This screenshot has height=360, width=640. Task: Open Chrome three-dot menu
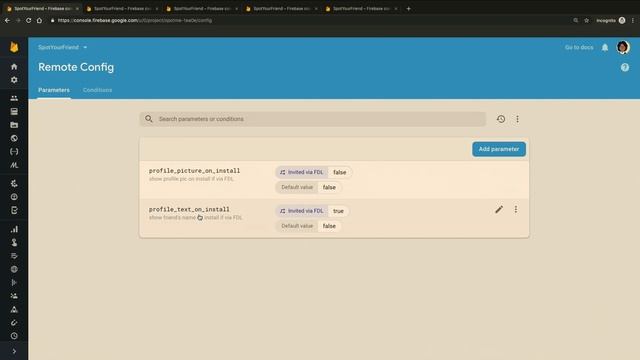click(x=633, y=20)
